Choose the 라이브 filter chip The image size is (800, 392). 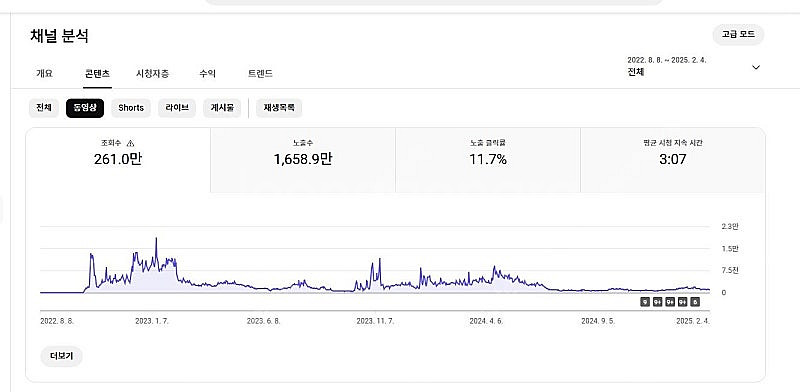click(177, 108)
